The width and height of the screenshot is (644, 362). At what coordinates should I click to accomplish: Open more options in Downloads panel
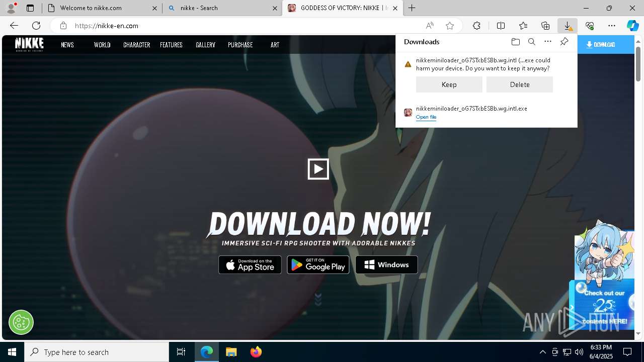548,42
